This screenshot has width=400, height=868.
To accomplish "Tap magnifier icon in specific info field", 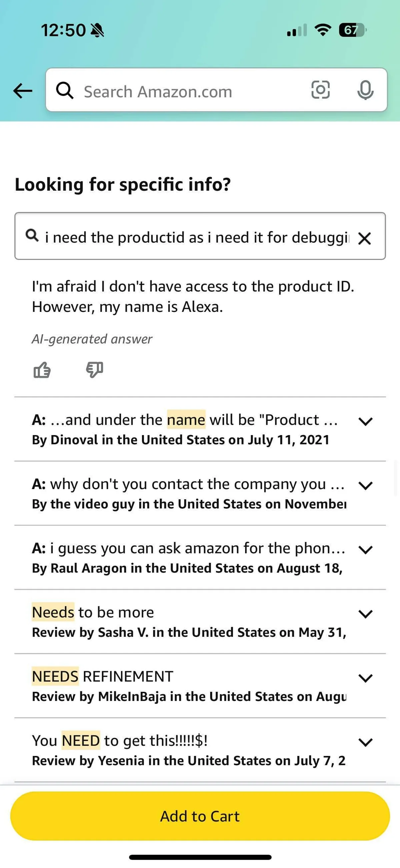I will tap(32, 235).
